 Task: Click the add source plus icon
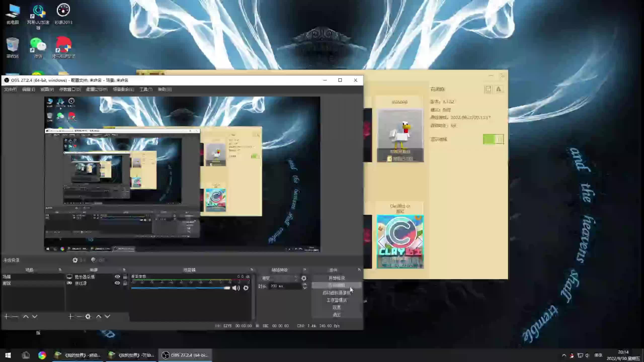click(x=70, y=316)
